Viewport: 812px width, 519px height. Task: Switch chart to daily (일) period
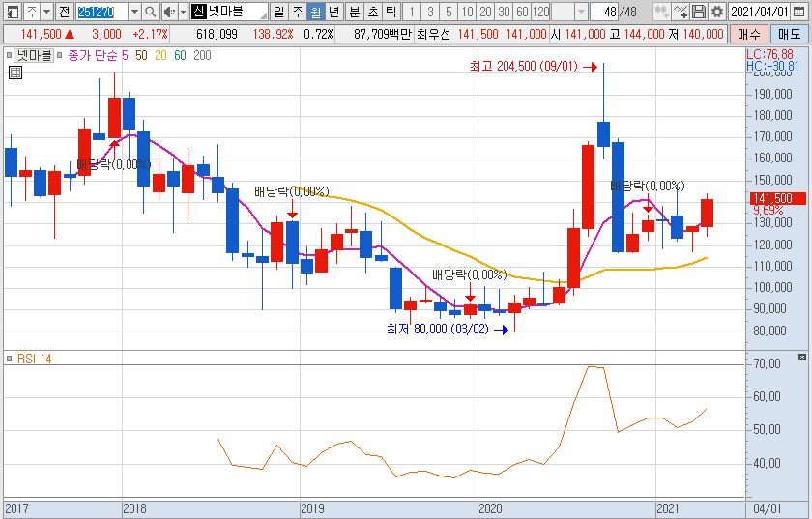[279, 12]
